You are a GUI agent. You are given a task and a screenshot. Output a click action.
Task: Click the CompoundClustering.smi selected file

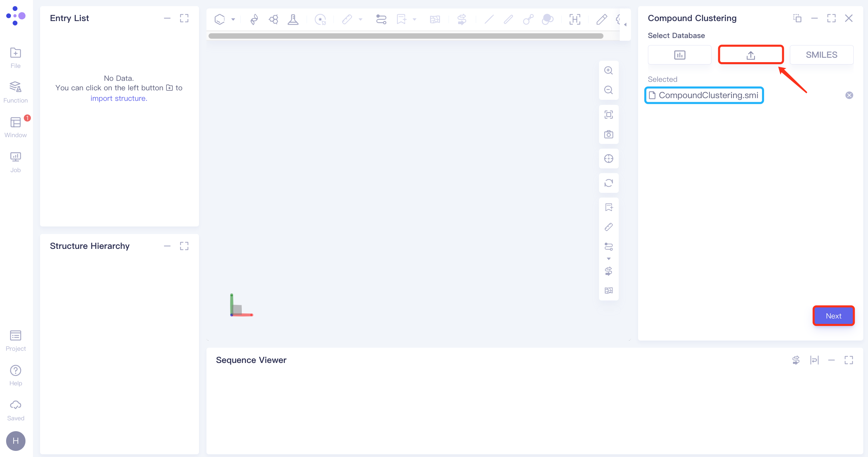(704, 95)
